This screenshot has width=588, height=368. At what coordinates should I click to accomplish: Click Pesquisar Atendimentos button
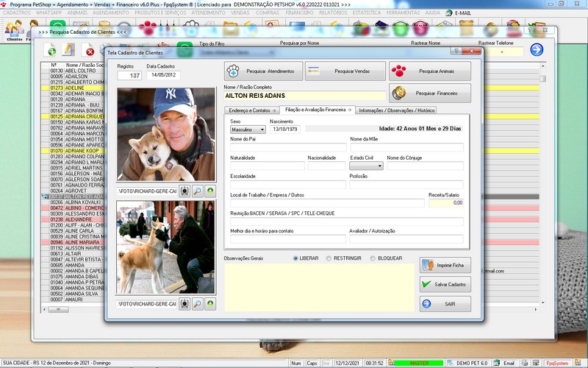pos(264,71)
